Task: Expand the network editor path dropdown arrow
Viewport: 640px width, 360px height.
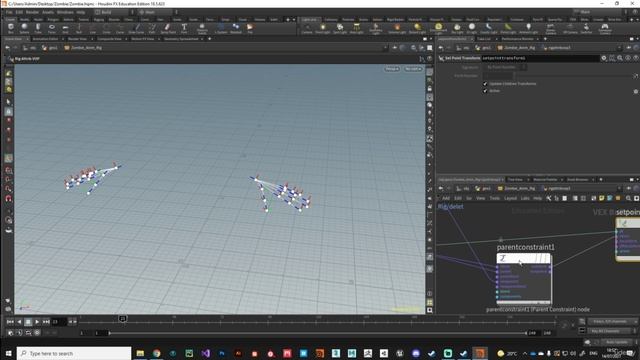Action: [620, 188]
